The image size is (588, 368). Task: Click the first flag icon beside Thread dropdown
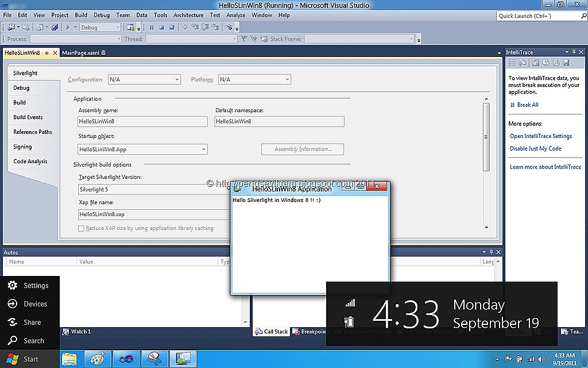244,39
